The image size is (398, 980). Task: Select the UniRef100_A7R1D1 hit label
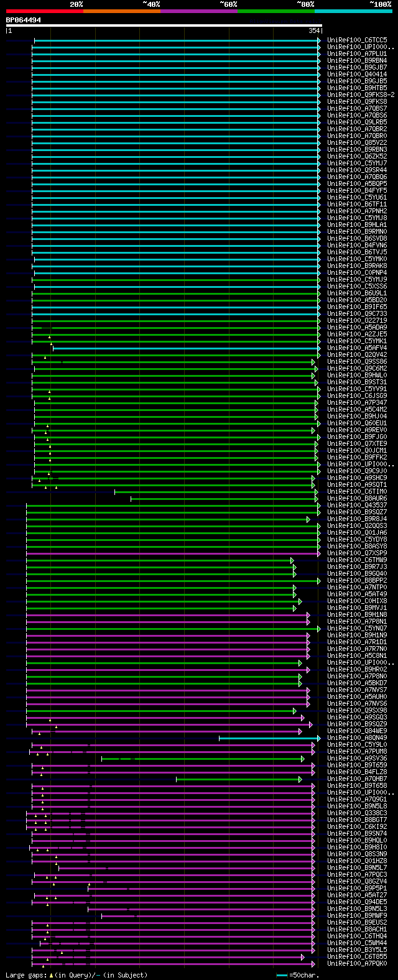click(x=357, y=642)
